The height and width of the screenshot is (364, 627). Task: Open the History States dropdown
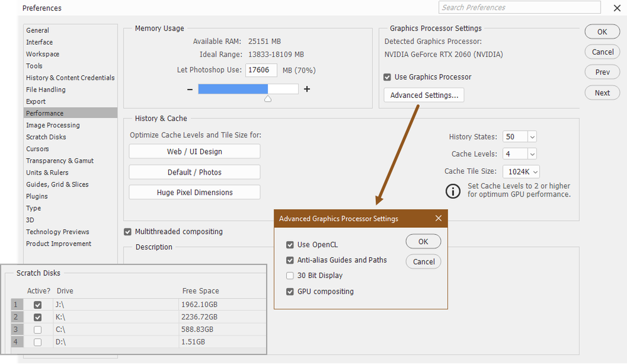pos(527,136)
